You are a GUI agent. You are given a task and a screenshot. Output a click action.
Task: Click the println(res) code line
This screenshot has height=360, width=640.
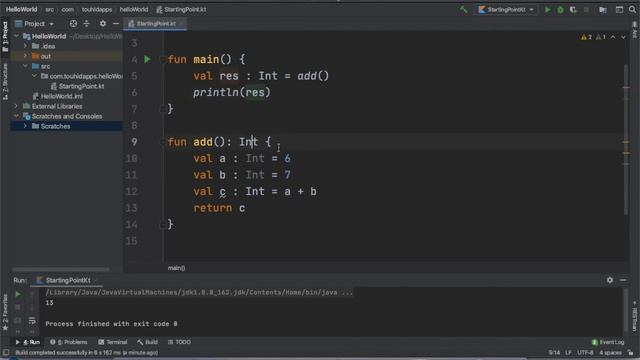pyautogui.click(x=231, y=93)
